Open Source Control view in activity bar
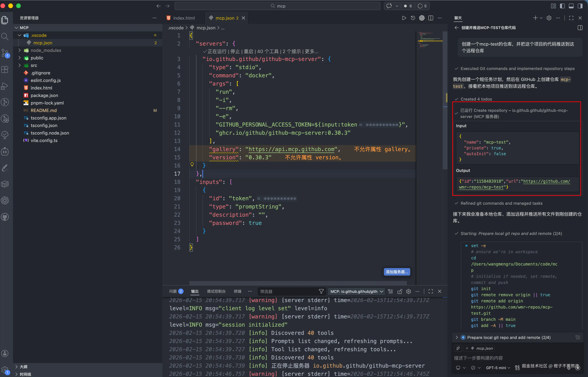The image size is (588, 377). tap(5, 53)
